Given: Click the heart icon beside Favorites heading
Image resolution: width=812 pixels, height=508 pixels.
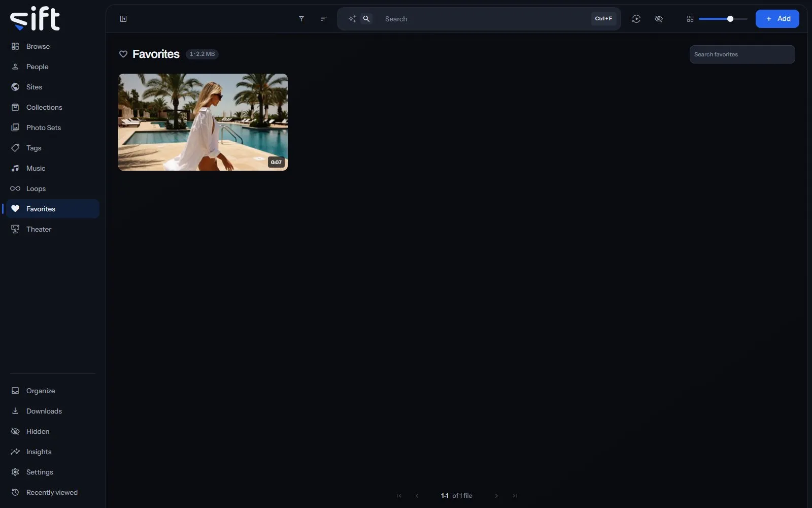Looking at the screenshot, I should pos(123,54).
